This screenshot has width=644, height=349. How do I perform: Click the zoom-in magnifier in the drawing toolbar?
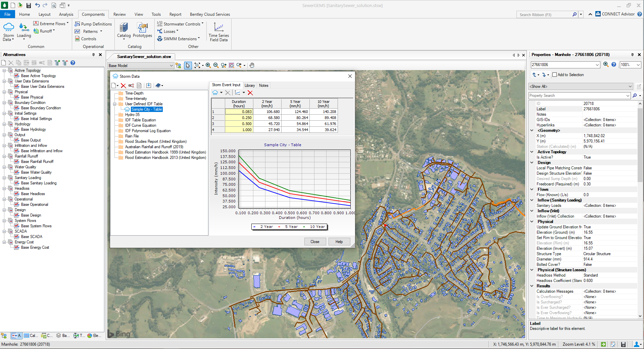coord(208,65)
